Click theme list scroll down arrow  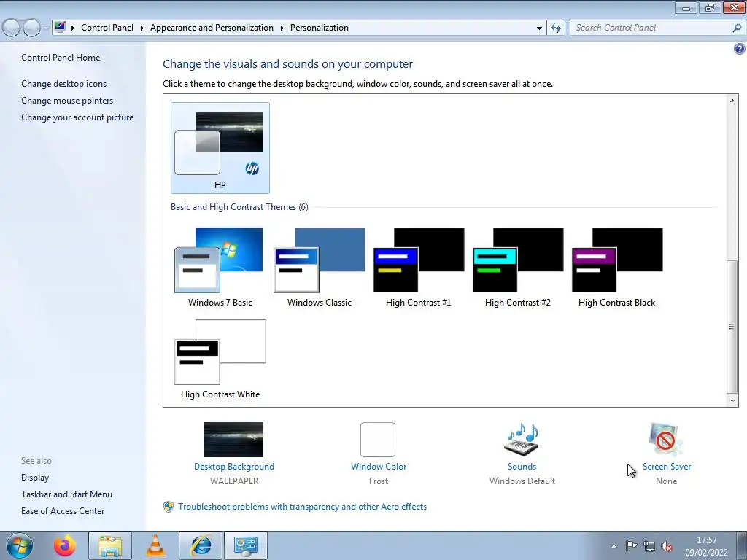pyautogui.click(x=732, y=400)
